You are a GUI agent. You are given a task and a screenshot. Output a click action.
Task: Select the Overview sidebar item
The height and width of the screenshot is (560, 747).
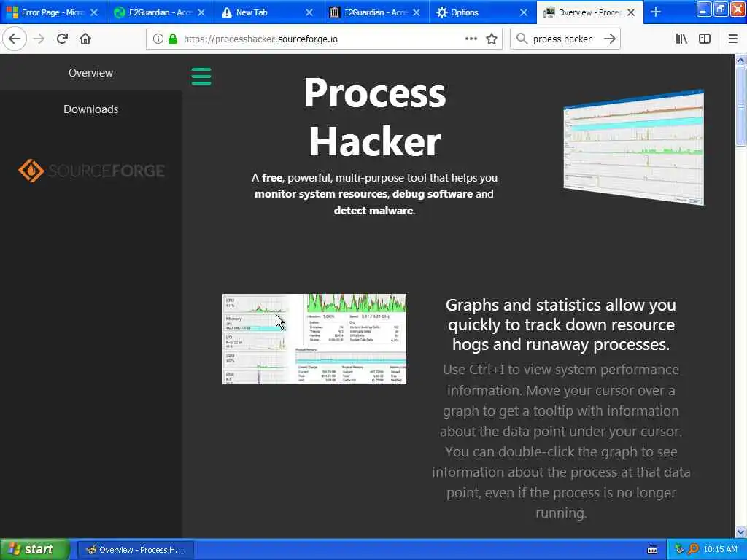click(90, 72)
